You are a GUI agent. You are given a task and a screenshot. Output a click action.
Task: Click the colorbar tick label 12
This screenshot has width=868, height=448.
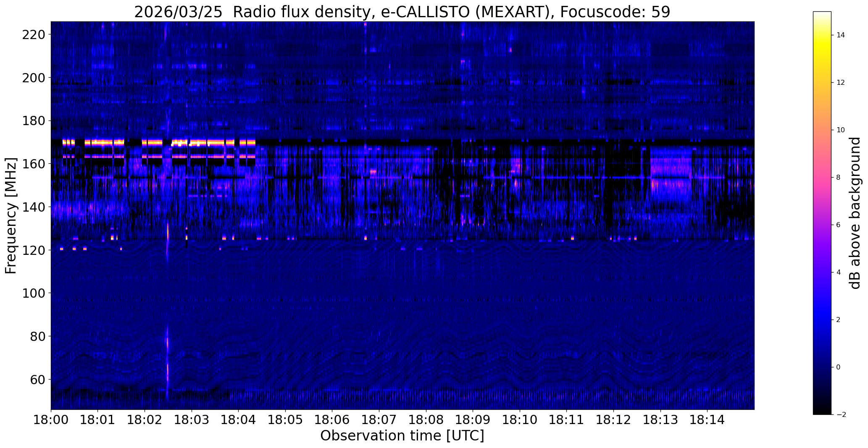pyautogui.click(x=841, y=83)
